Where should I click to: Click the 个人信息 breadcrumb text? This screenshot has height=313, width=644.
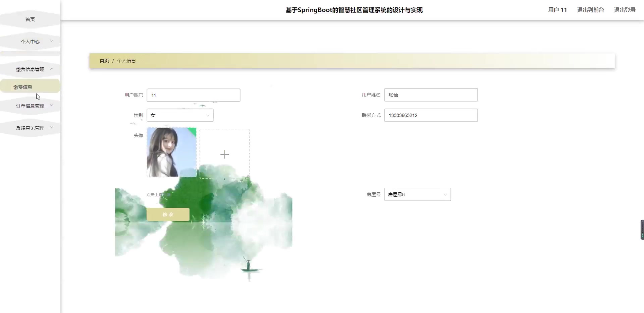coord(126,61)
